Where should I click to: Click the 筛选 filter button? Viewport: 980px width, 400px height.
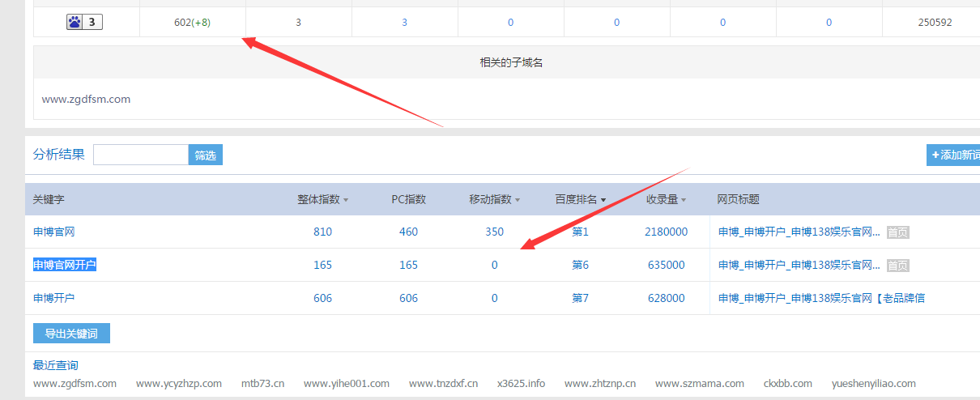205,155
